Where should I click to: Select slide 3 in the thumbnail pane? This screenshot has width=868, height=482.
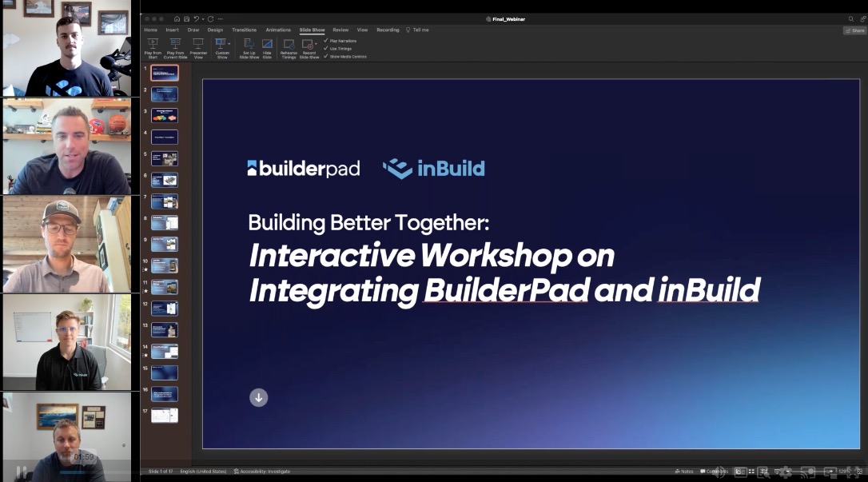pos(164,115)
